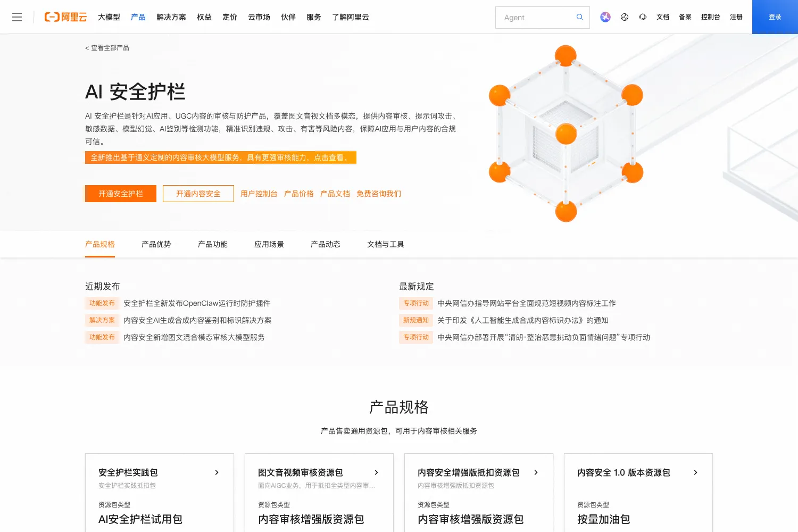Open the 产品价格 link

coord(299,194)
